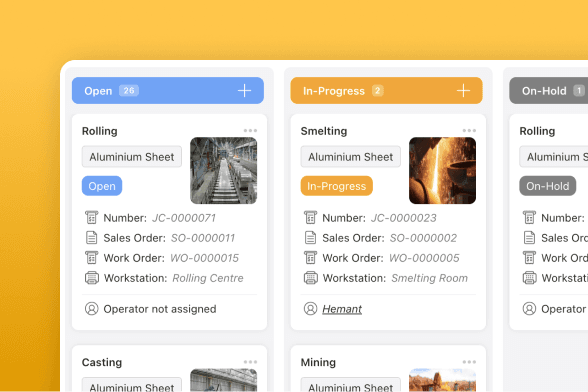Click Operator not assigned on the Open Rolling card
Viewport: 588px width, 392px height.
point(160,309)
